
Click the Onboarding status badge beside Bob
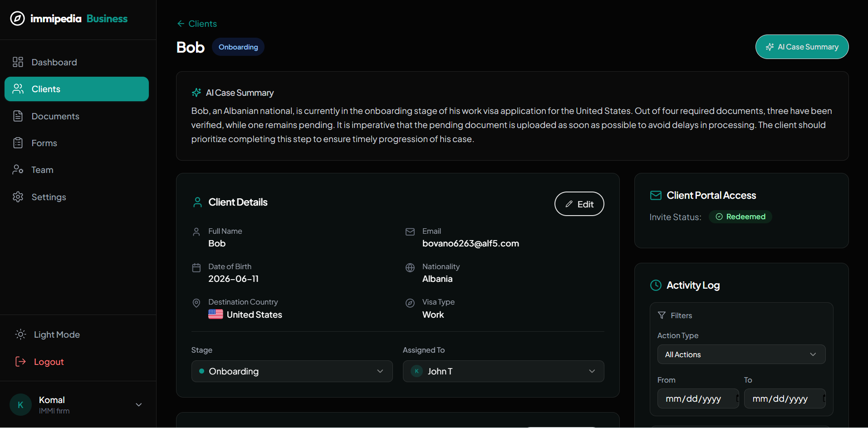(238, 47)
